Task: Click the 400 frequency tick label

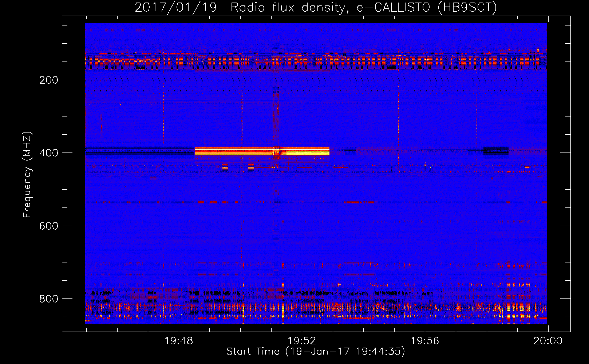Action: pos(49,153)
